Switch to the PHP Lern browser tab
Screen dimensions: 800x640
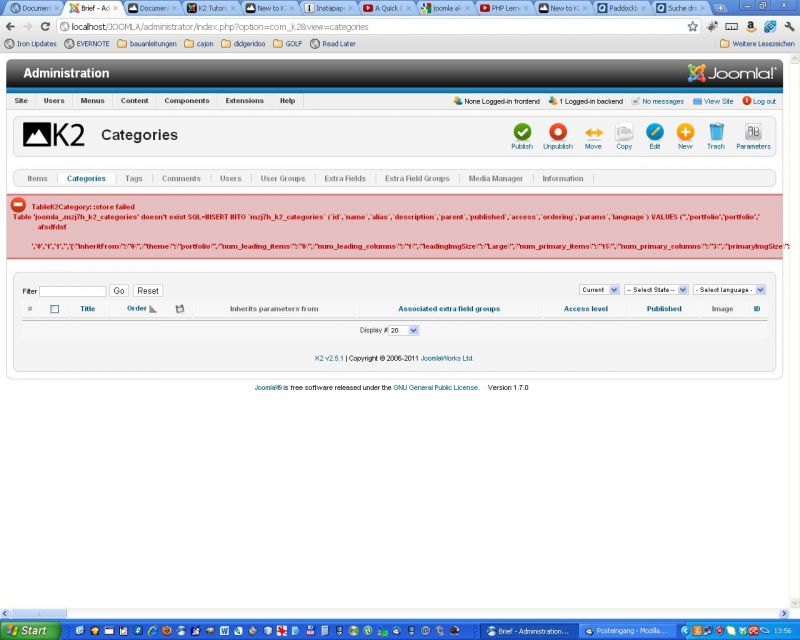pyautogui.click(x=505, y=8)
